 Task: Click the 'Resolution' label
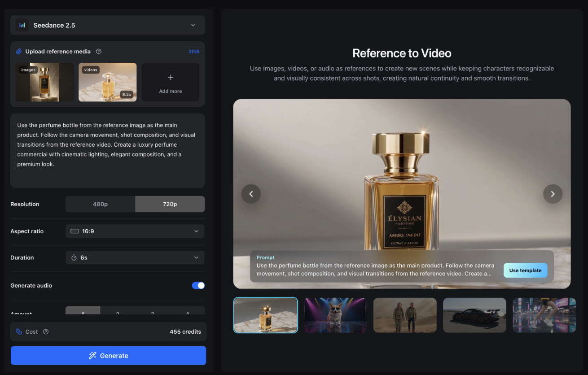(x=25, y=204)
